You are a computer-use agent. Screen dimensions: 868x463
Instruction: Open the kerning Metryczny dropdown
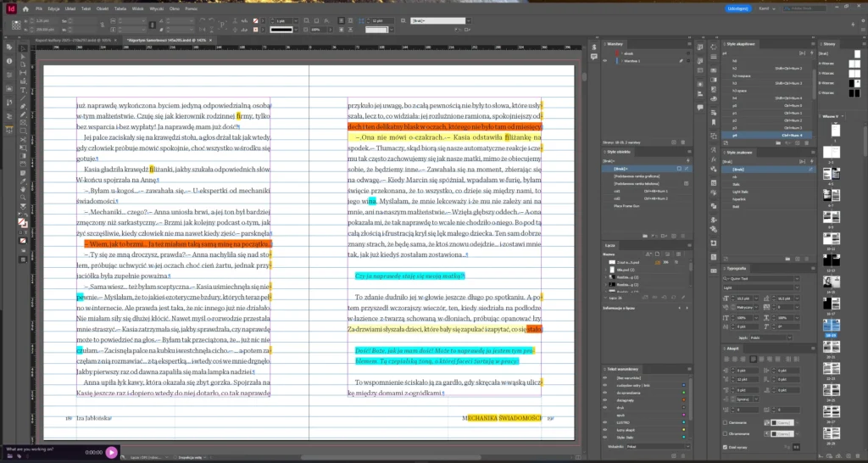tap(756, 307)
